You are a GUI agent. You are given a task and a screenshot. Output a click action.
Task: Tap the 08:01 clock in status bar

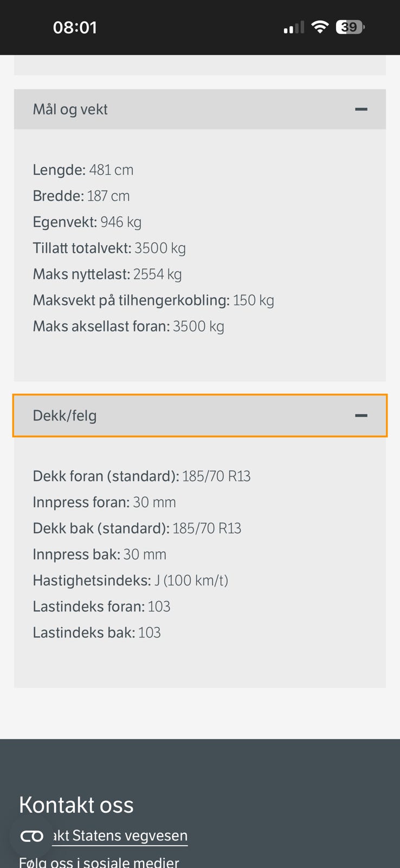click(75, 28)
